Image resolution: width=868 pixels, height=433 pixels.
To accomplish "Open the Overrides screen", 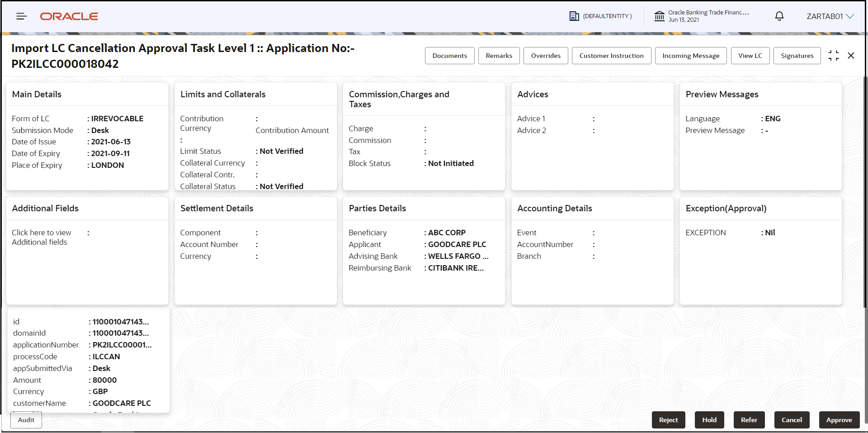I will tap(545, 55).
